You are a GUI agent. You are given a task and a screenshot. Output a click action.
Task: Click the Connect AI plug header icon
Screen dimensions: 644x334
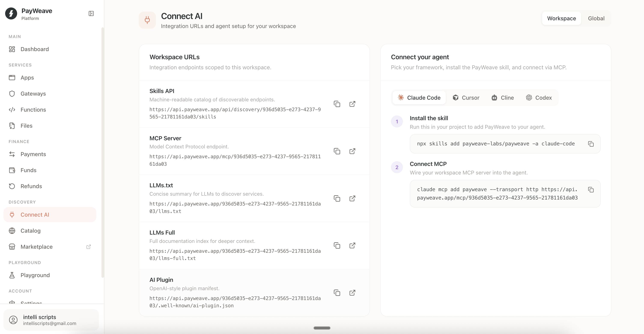coord(147,20)
